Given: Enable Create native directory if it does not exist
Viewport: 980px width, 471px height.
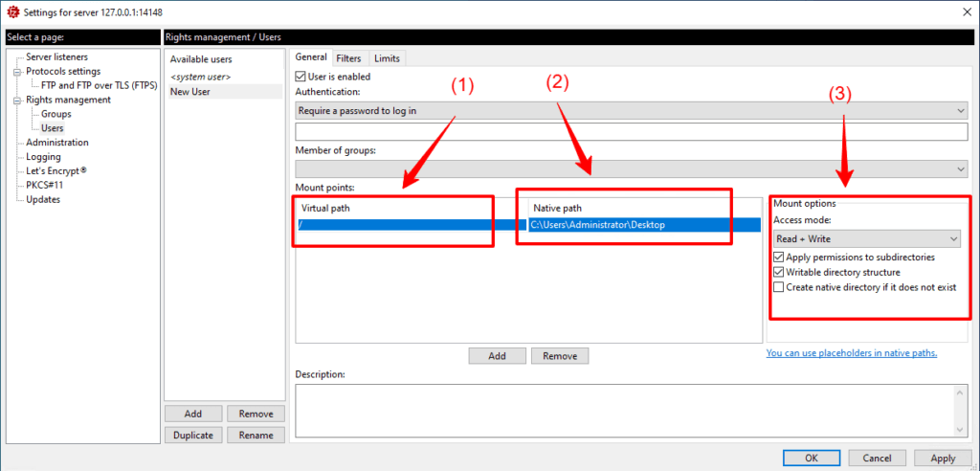Looking at the screenshot, I should pos(779,287).
